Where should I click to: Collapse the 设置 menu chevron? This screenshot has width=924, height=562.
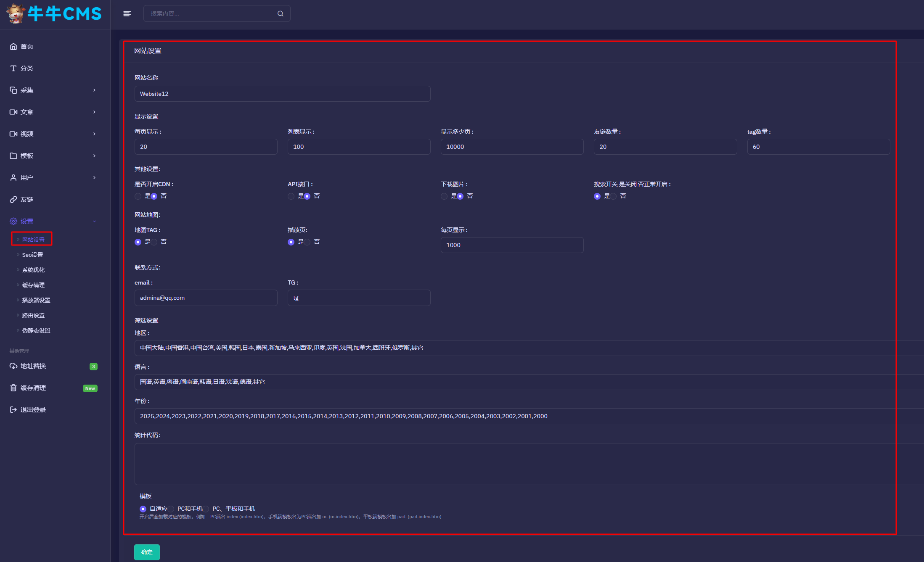[x=94, y=221]
